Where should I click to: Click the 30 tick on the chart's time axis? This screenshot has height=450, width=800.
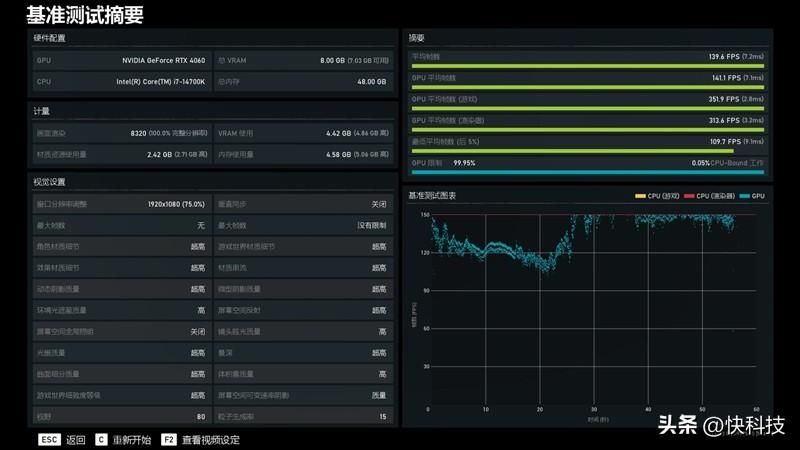pos(594,409)
